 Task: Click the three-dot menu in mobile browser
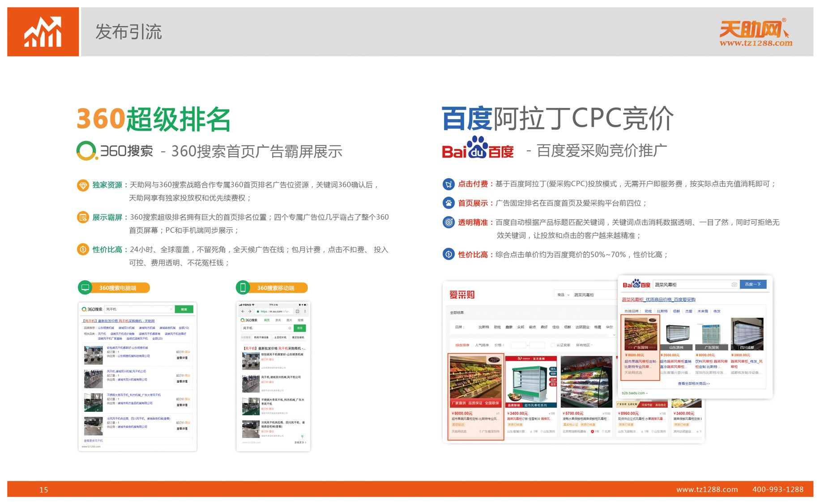coord(305,312)
